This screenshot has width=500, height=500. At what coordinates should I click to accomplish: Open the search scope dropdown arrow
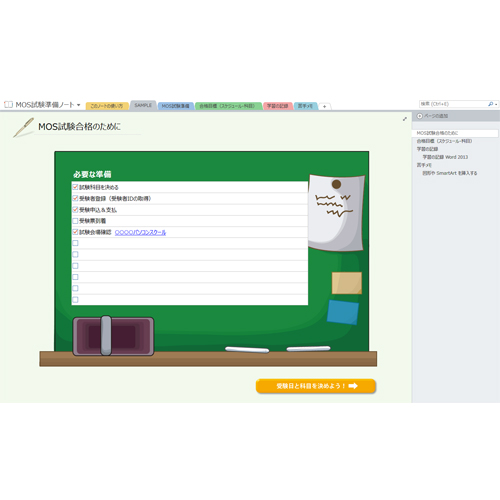click(x=496, y=105)
